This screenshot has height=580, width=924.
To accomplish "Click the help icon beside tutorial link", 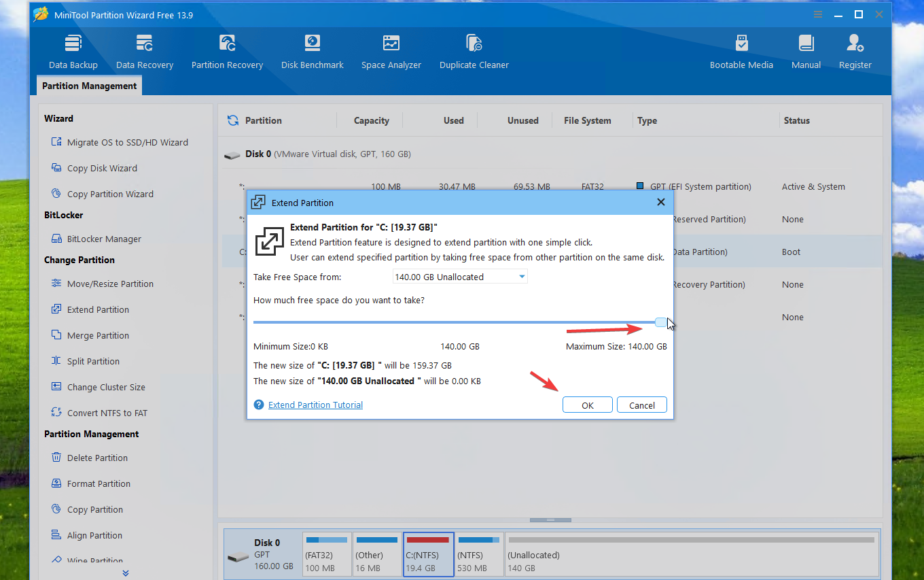I will pos(258,405).
